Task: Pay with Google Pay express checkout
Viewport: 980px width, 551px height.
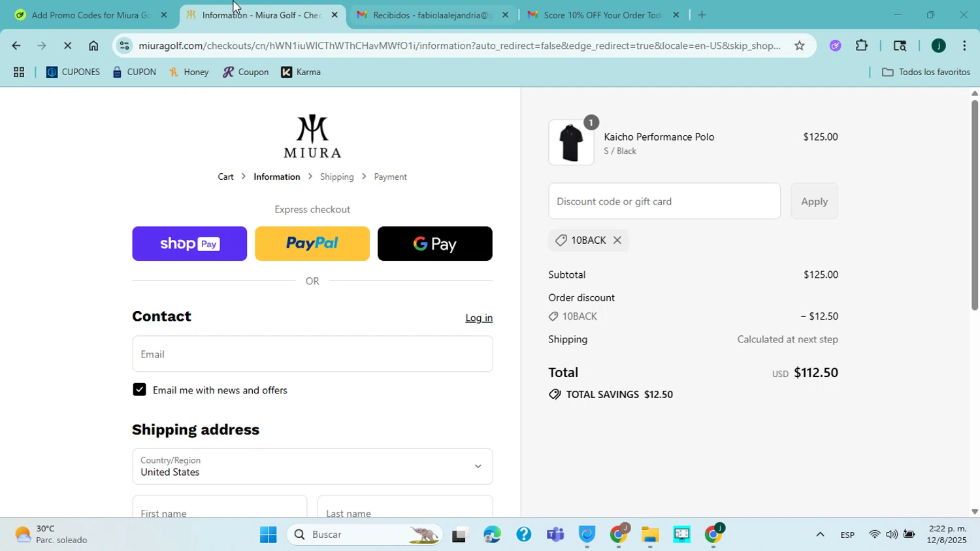Action: 435,244
